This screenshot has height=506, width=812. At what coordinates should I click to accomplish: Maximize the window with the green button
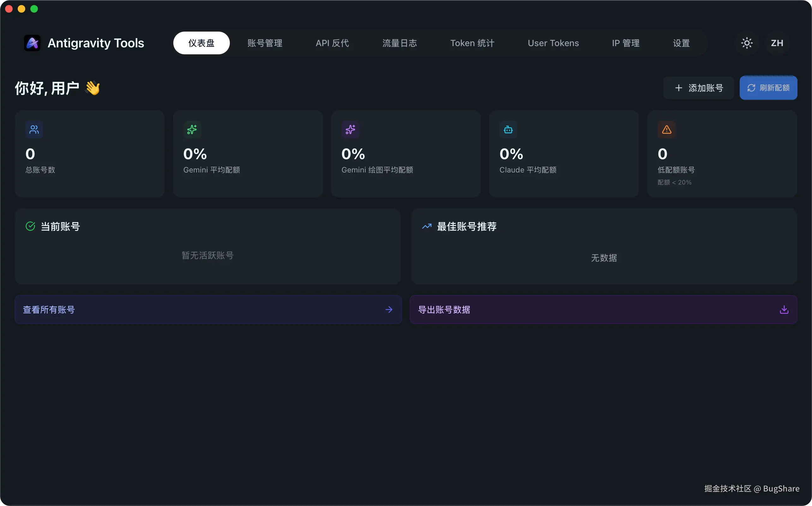tap(34, 9)
